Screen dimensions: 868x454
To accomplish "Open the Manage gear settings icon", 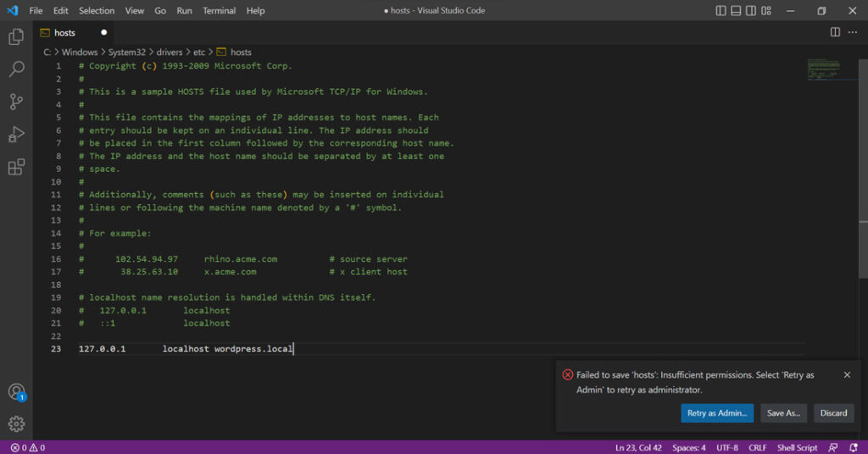I will point(16,424).
